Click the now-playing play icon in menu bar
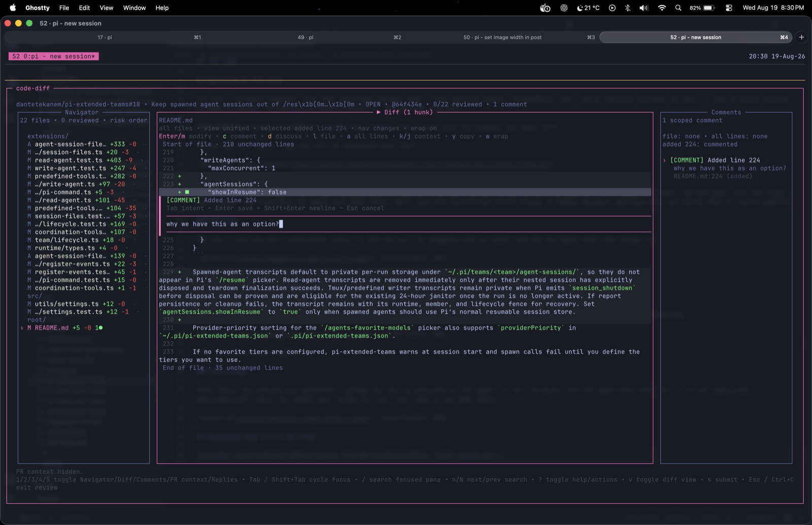Image resolution: width=812 pixels, height=525 pixels. click(x=612, y=8)
